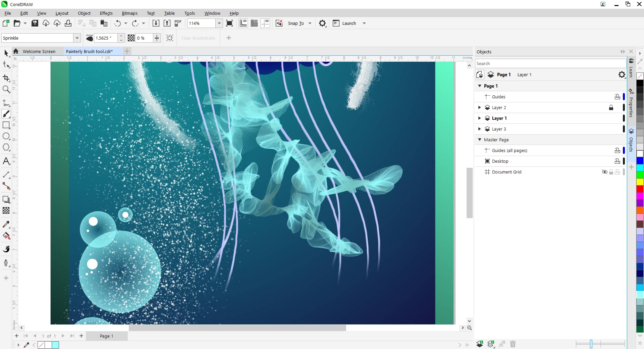Open the Options gear in toolbar
644x349 pixels.
(322, 23)
